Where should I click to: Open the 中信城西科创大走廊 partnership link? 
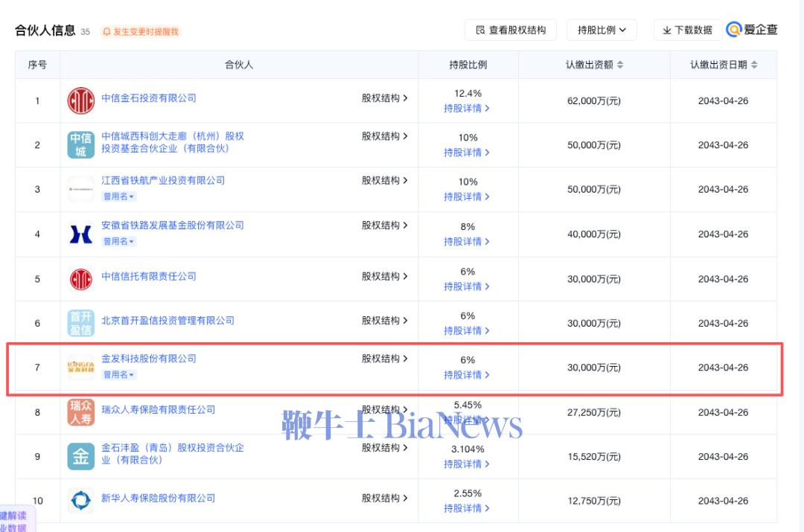[172, 142]
